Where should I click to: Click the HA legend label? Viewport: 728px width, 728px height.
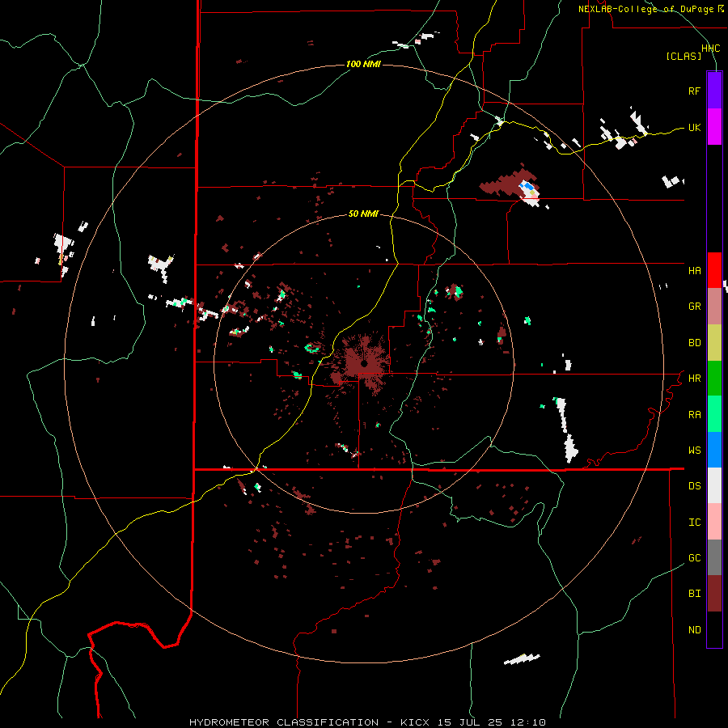tap(694, 271)
